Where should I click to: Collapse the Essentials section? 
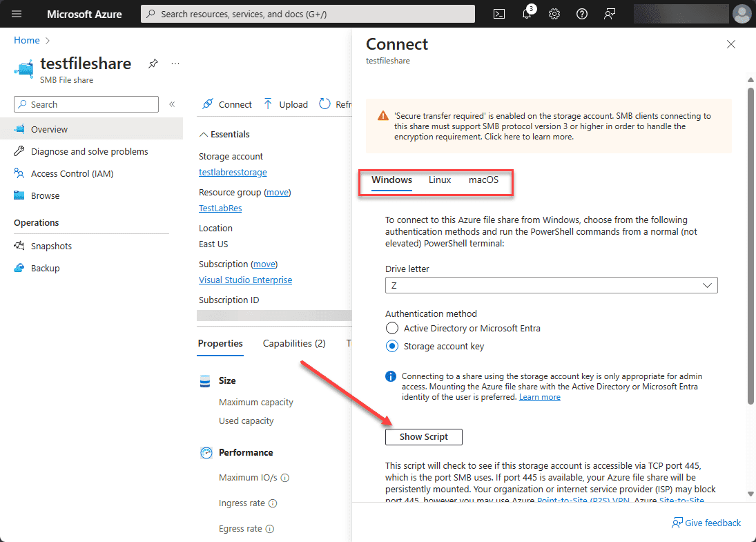pyautogui.click(x=224, y=135)
